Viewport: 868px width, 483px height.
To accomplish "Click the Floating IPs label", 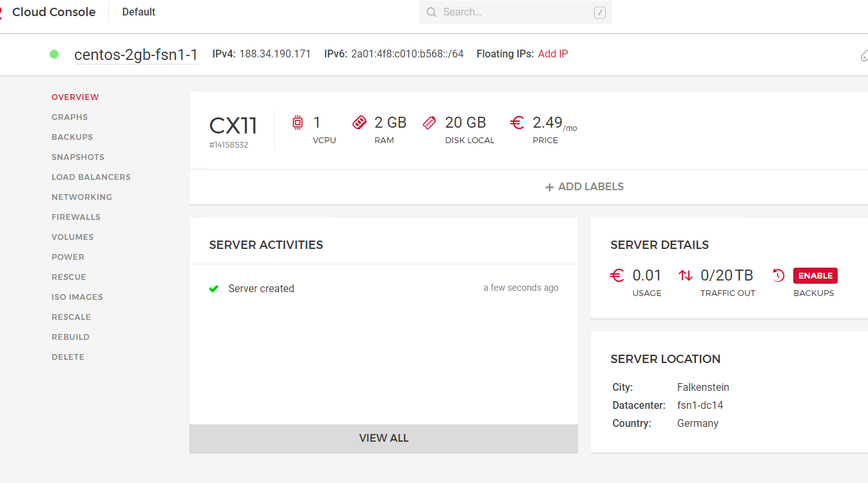I will coord(505,54).
